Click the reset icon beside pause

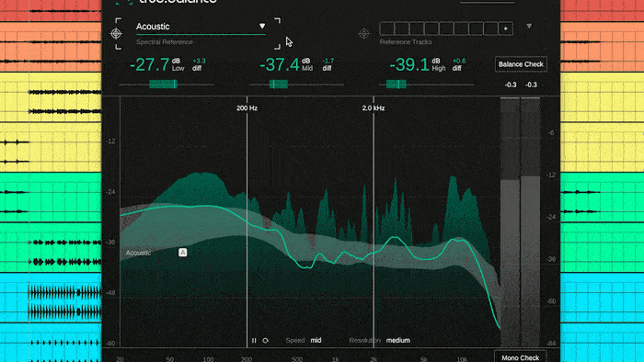(x=265, y=340)
